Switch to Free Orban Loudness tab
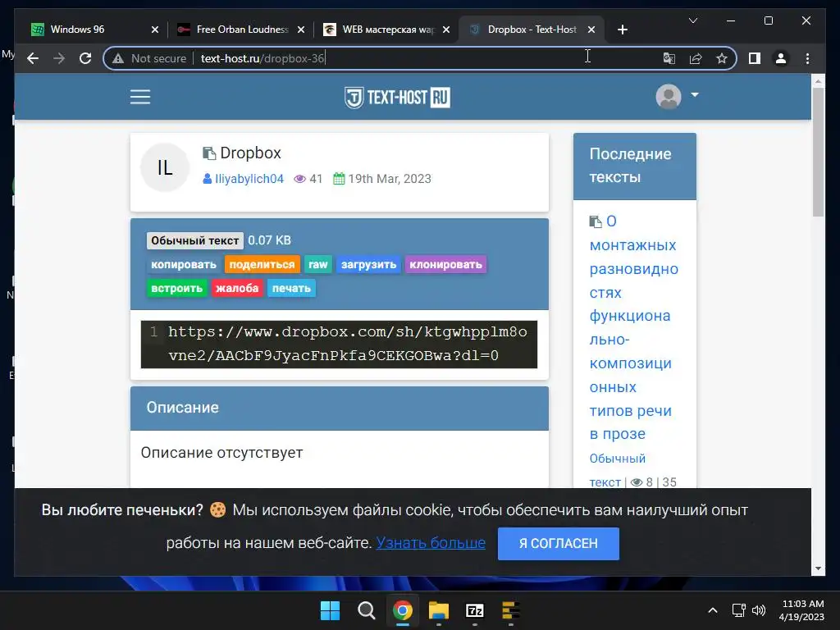The image size is (840, 630). (x=242, y=30)
